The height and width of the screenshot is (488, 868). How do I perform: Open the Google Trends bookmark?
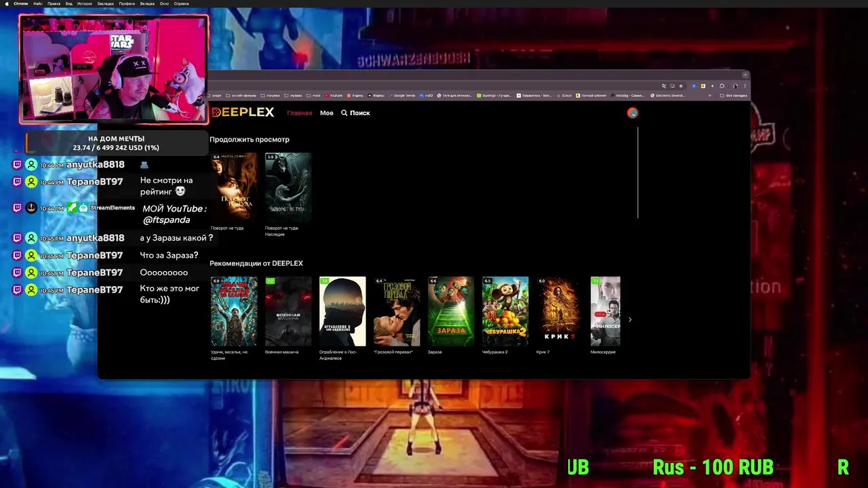(402, 96)
